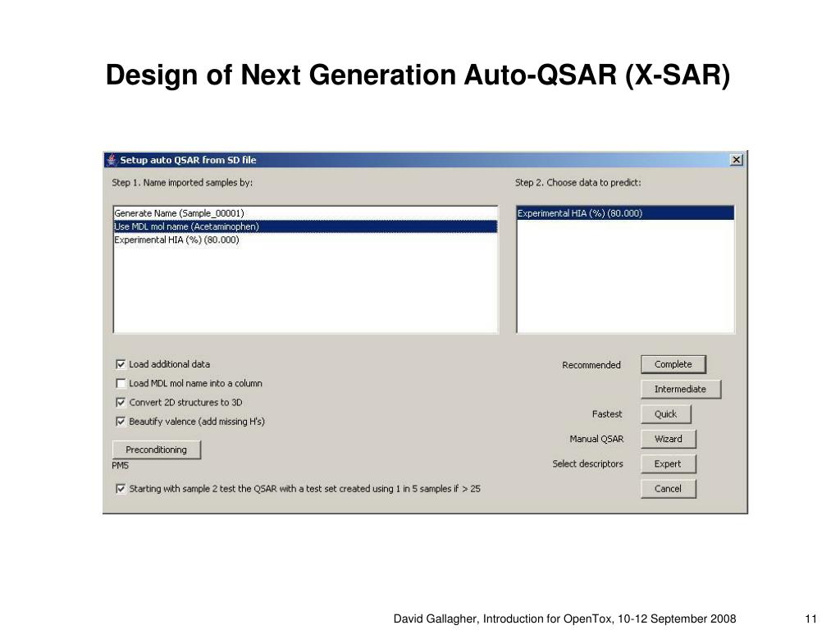The image size is (840, 630).
Task: Toggle the test set creation checkbox
Action: tap(121, 489)
